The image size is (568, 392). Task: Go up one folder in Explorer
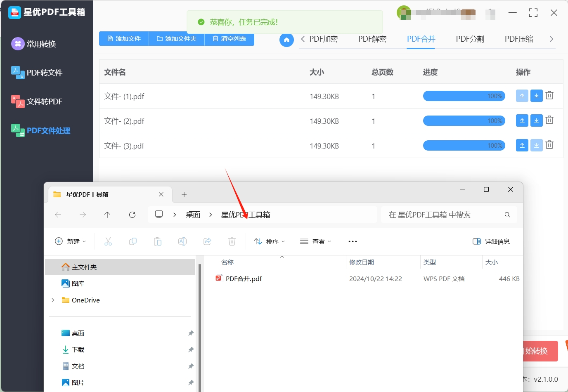pos(107,215)
